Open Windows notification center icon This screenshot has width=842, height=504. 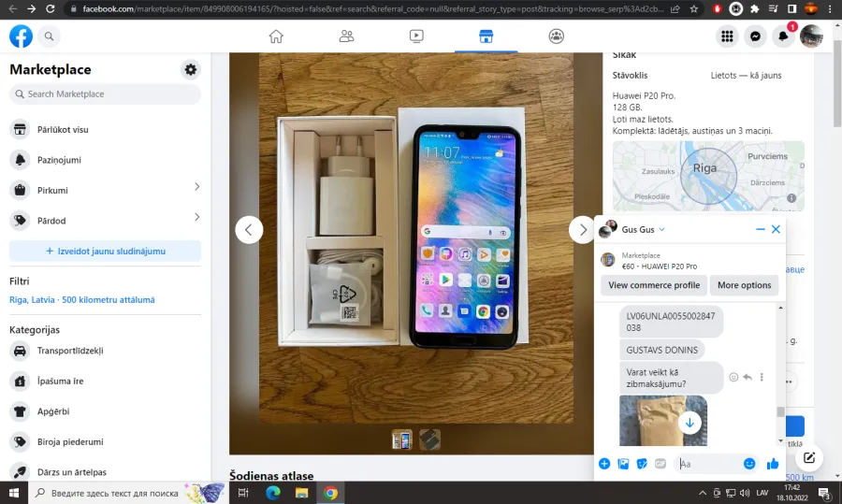825,493
